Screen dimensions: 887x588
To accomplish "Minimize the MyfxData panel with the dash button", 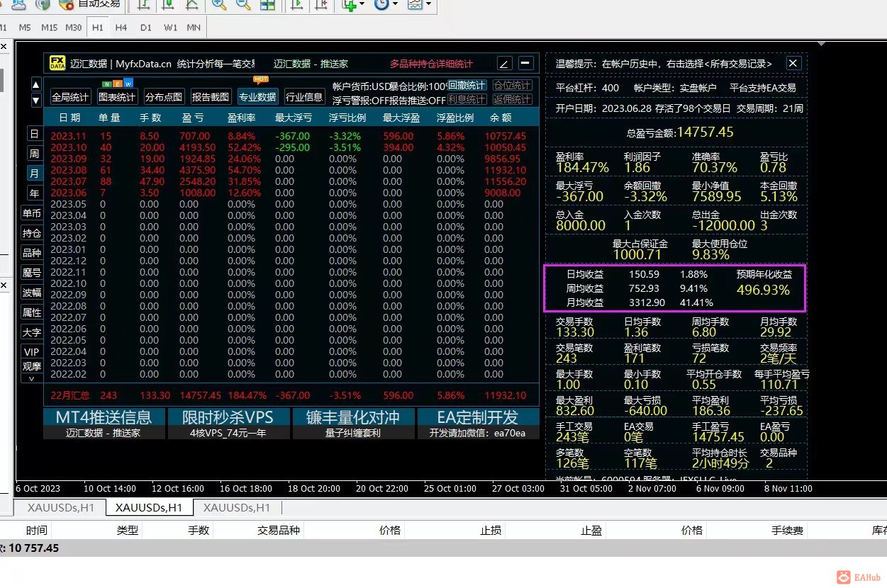I will pos(526,63).
